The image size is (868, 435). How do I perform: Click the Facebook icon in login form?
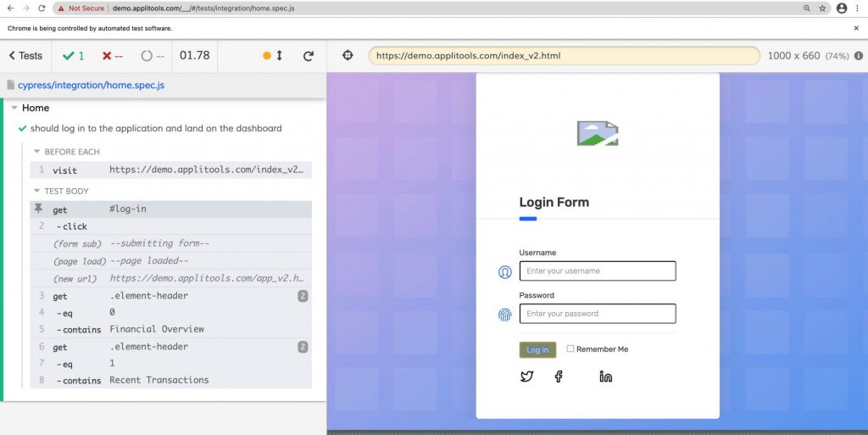pos(559,376)
